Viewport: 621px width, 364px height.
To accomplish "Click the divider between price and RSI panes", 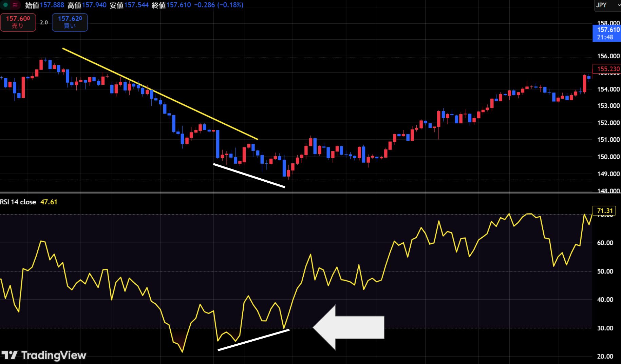I will 310,193.
